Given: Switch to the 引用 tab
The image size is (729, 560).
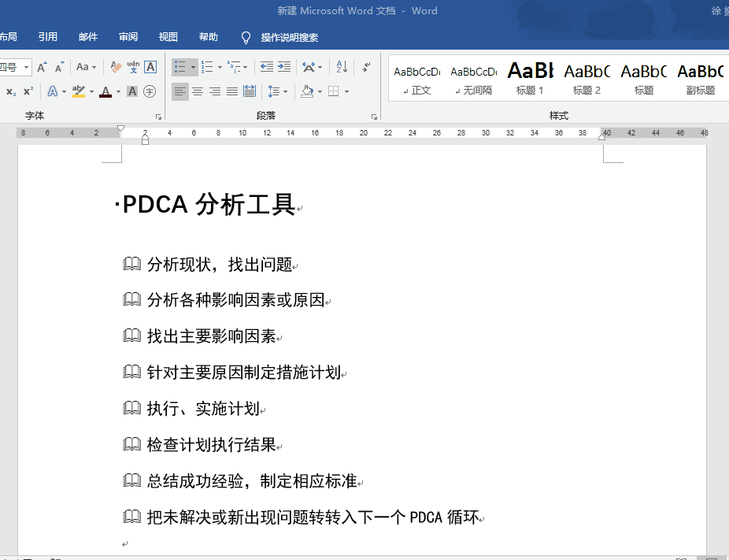Looking at the screenshot, I should tap(48, 37).
